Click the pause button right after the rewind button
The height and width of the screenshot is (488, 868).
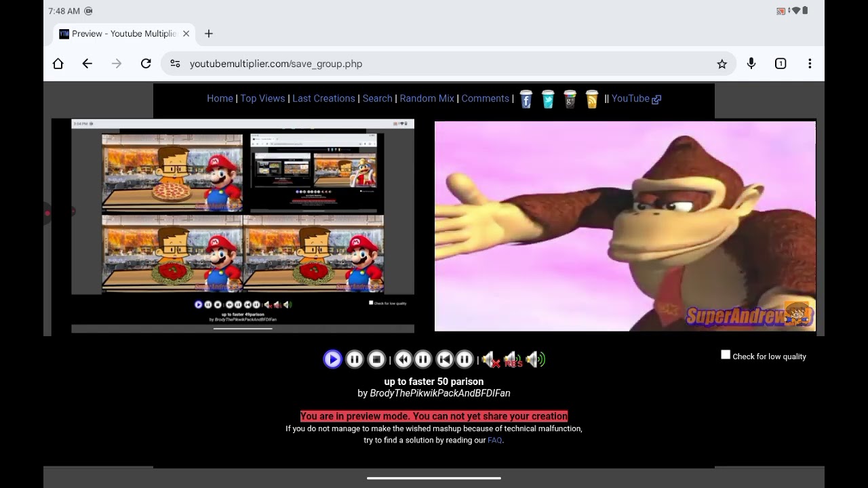[422, 359]
